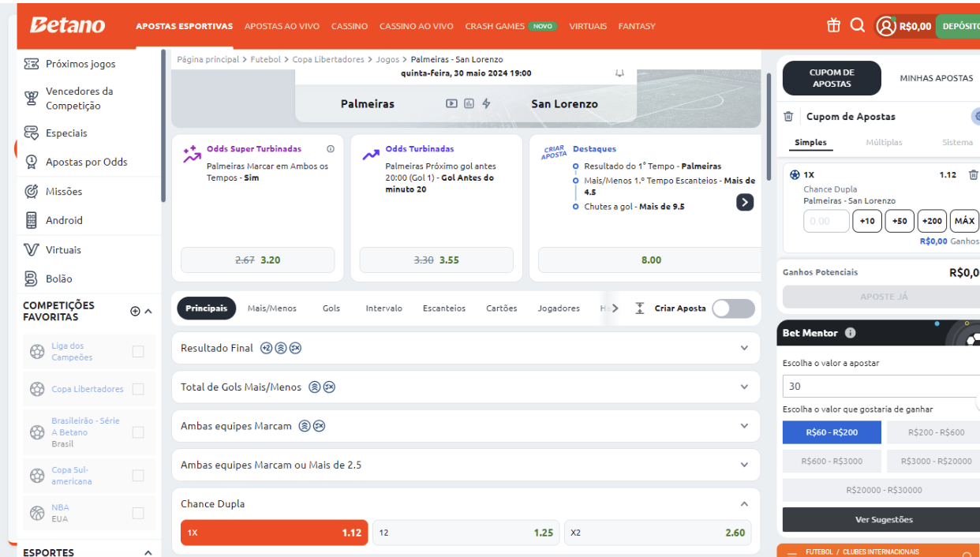Screen dimensions: 980x557
Task: Open the Crash Games menu item
Action: (495, 26)
